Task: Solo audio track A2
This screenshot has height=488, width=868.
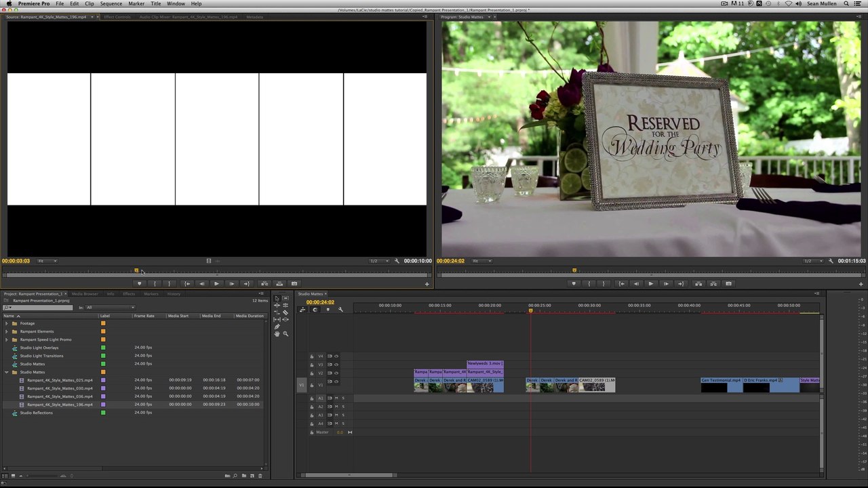Action: [343, 407]
